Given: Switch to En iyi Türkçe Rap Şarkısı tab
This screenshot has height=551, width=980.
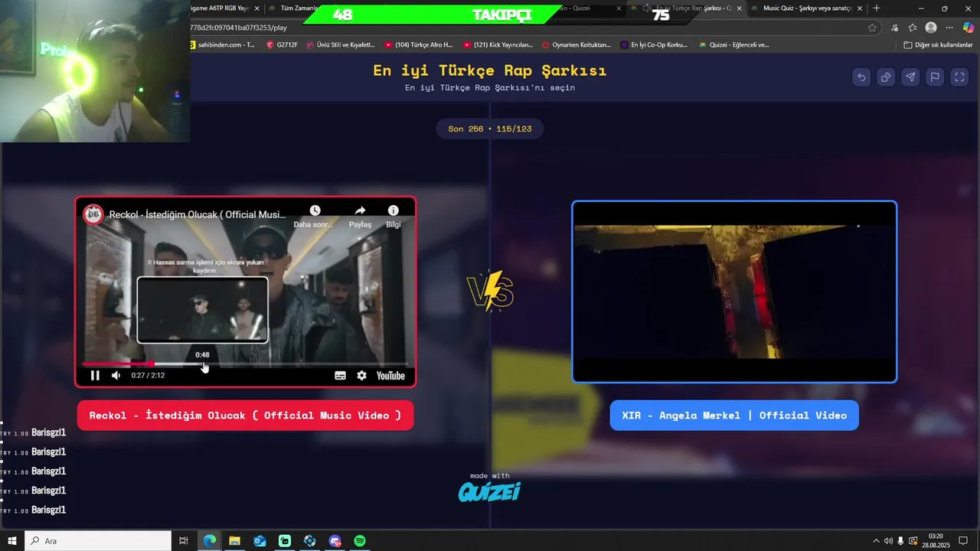Looking at the screenshot, I should (x=688, y=8).
